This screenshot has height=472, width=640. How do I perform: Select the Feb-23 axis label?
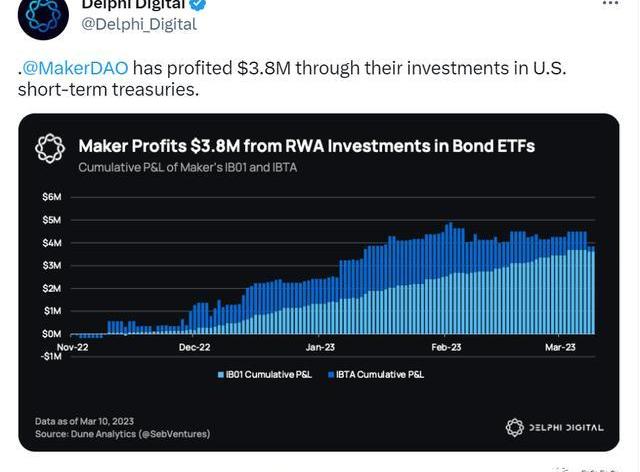447,348
